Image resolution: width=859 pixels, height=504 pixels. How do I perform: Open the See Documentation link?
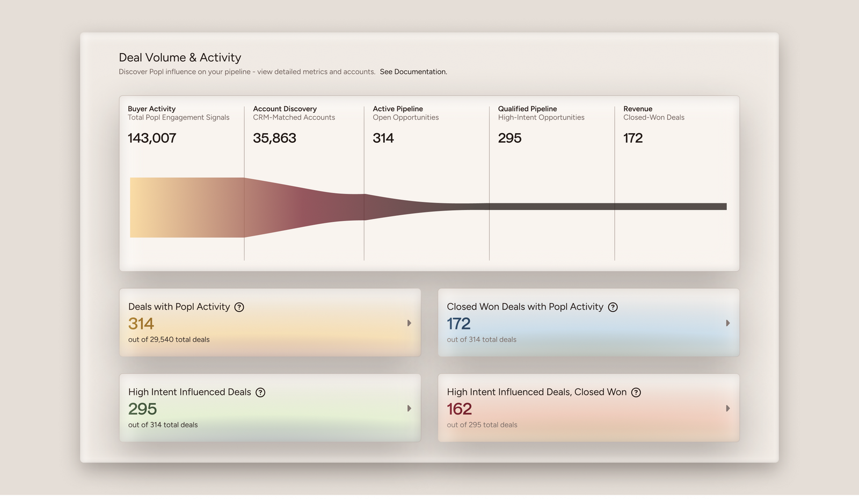(x=413, y=72)
